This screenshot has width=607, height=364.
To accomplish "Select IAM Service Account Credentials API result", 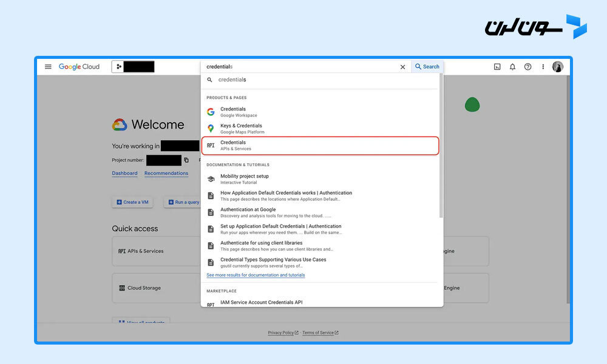I will [320, 303].
